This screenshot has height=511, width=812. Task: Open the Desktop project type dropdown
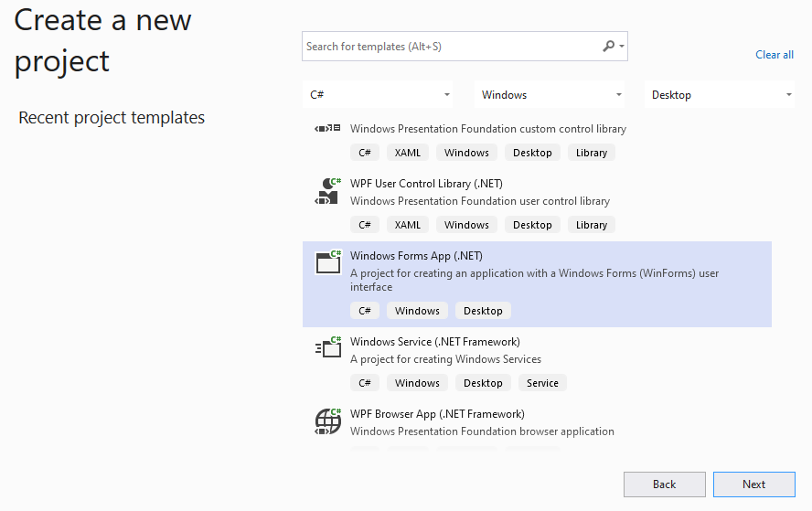(720, 95)
